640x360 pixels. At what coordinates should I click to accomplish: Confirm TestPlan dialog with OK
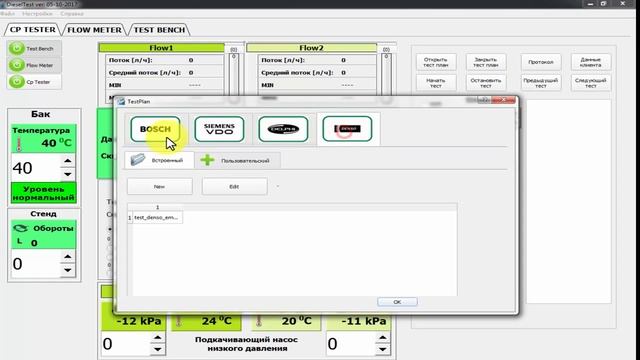[x=397, y=302]
